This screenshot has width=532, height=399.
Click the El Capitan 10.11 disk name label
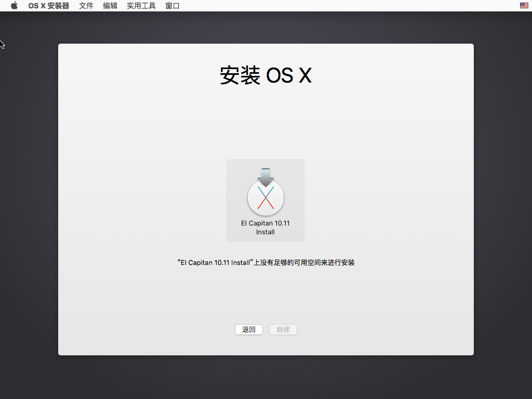[265, 223]
